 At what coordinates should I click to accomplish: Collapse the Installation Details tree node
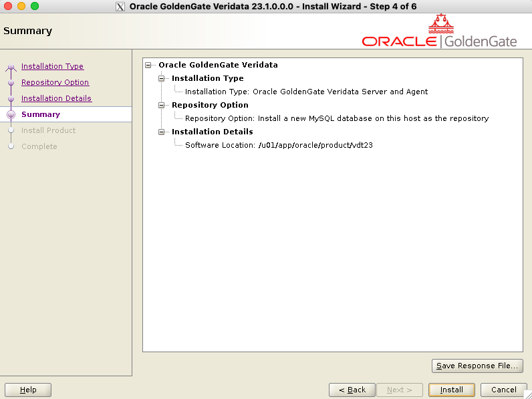click(162, 132)
